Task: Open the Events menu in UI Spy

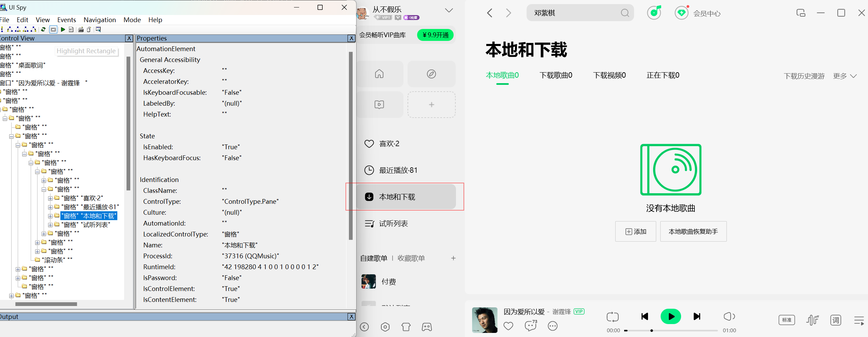Action: click(x=67, y=20)
